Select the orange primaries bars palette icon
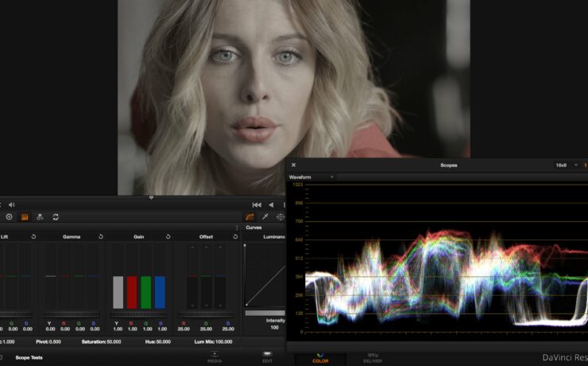Image resolution: width=588 pixels, height=366 pixels. (x=25, y=217)
